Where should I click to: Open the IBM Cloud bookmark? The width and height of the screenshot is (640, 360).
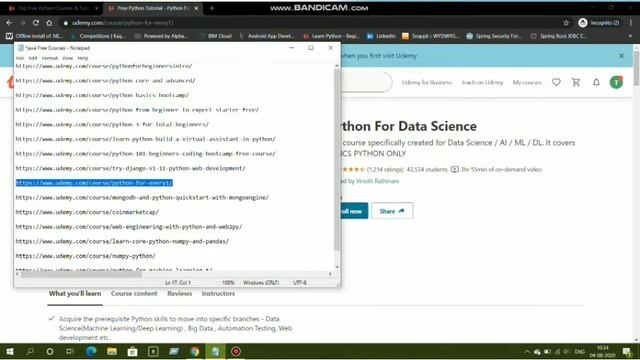point(216,36)
